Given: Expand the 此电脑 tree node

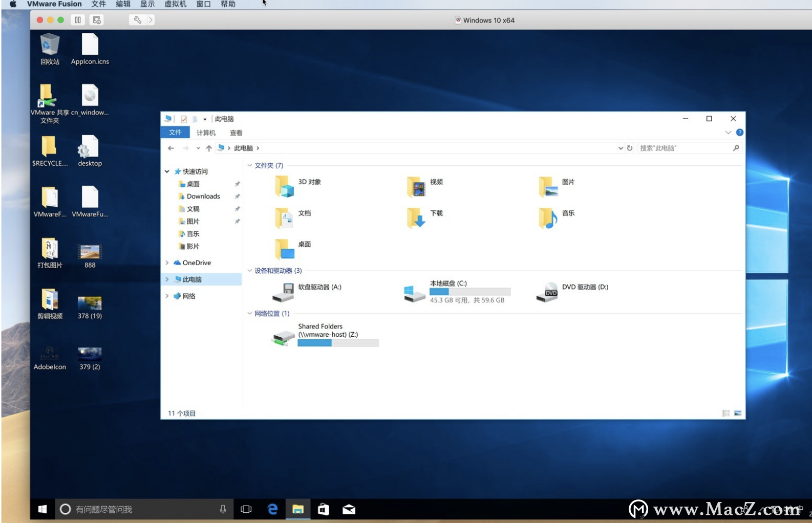Looking at the screenshot, I should tap(167, 279).
